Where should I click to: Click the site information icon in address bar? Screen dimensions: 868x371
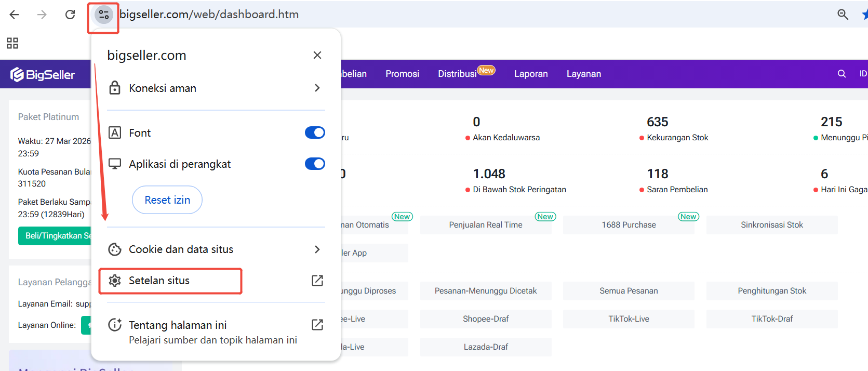(104, 15)
